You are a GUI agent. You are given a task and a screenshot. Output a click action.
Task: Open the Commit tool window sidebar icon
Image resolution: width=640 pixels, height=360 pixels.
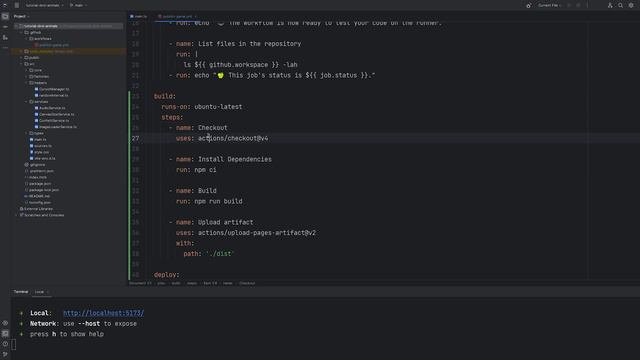tap(5, 27)
